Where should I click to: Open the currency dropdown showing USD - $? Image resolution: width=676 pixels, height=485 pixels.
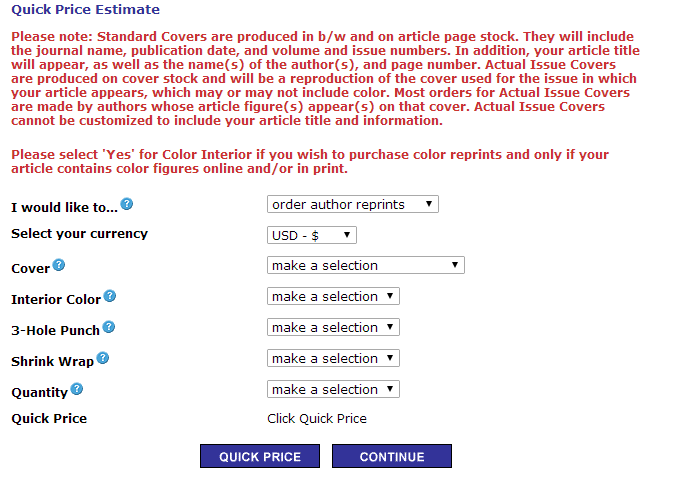[312, 235]
